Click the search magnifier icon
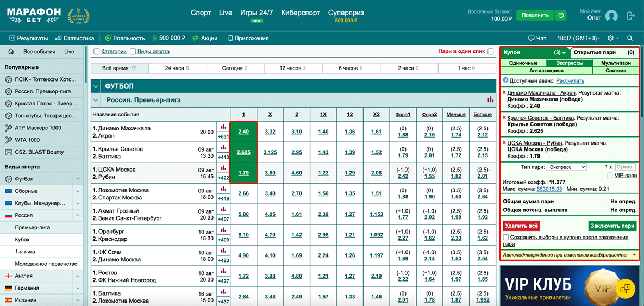The image size is (644, 306). [630, 38]
